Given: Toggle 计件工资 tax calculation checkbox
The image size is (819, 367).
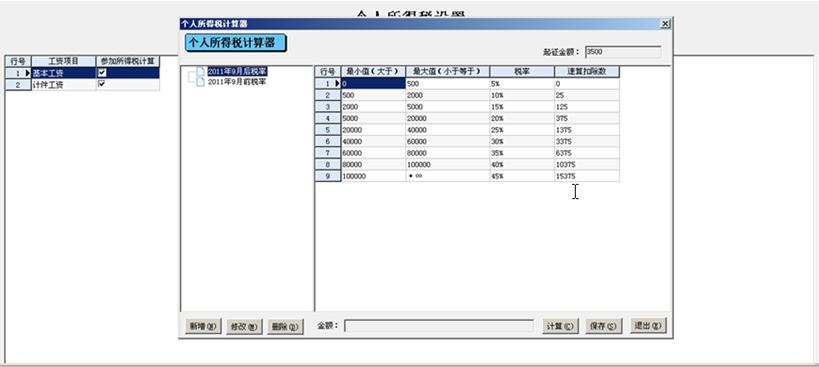Looking at the screenshot, I should [x=102, y=84].
